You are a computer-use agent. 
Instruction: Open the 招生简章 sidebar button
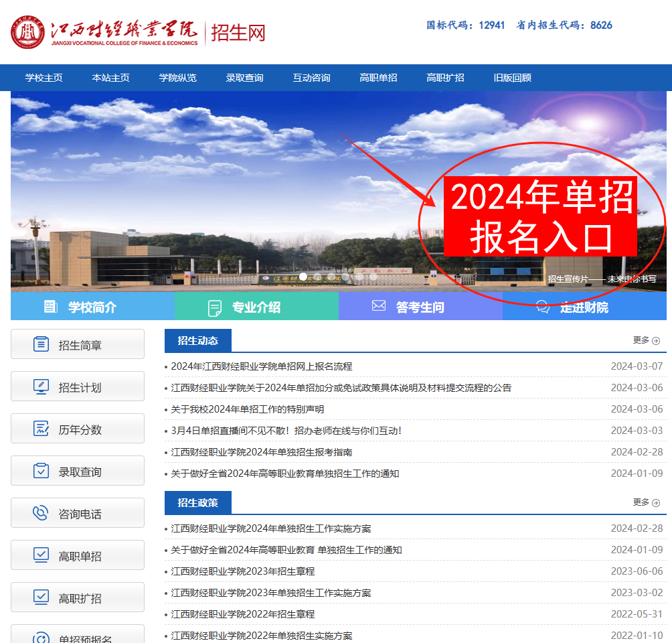78,344
